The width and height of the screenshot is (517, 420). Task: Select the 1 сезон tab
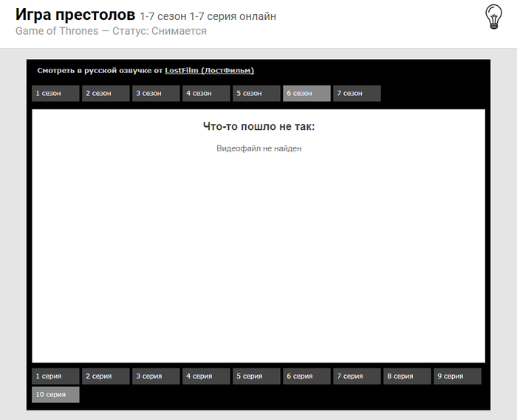tap(55, 93)
